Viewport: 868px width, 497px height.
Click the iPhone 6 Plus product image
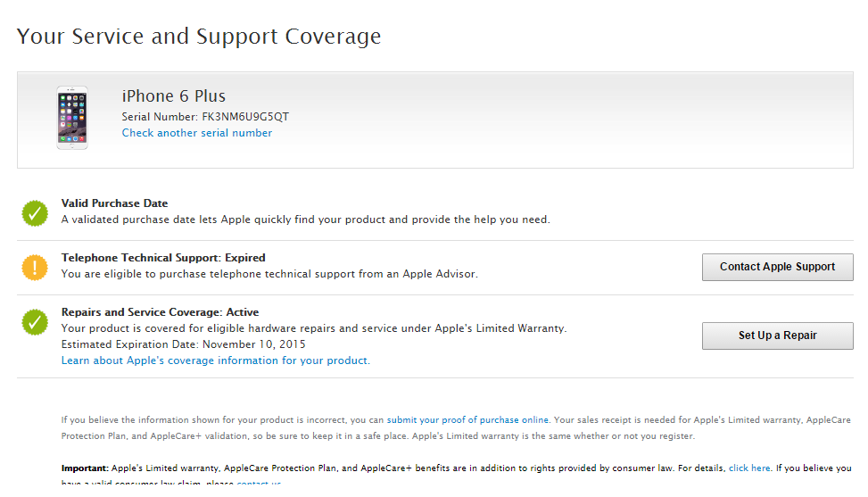pyautogui.click(x=72, y=118)
